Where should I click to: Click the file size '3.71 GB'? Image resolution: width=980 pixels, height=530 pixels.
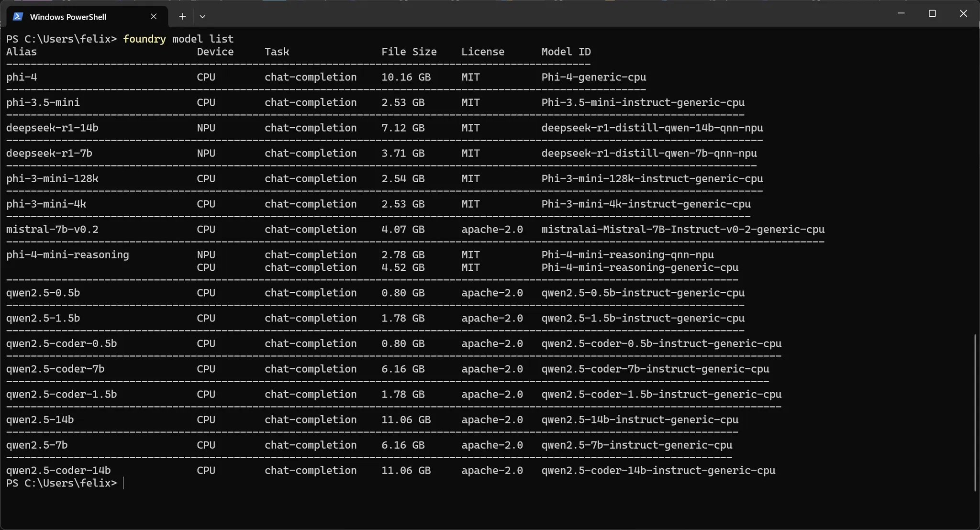(403, 153)
